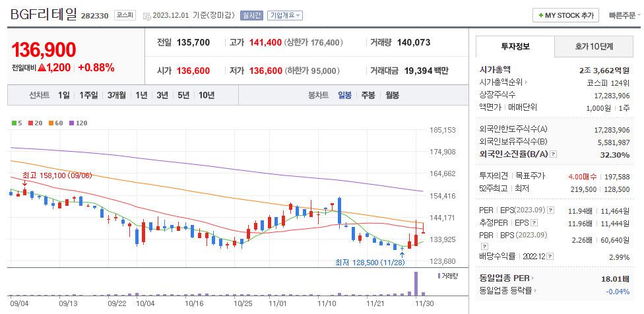Screen dimensions: 644x314
Task: Click target price 197,588
Action: coord(617,177)
